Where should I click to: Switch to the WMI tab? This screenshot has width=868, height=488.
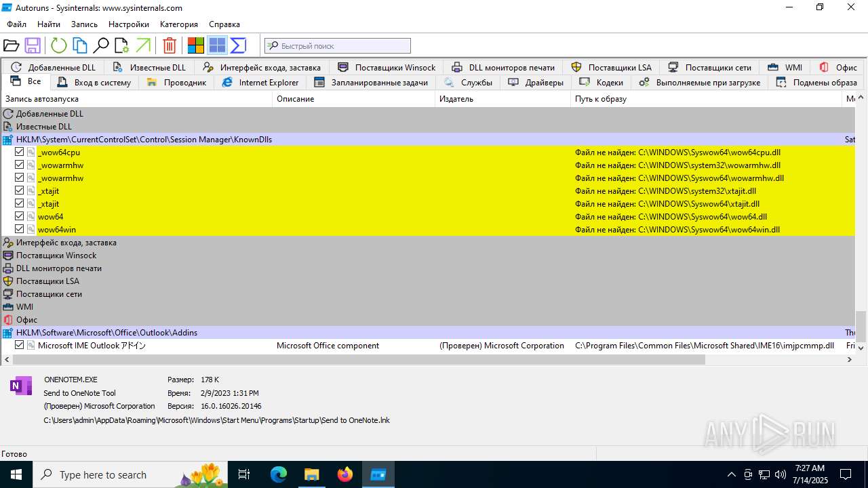point(785,67)
